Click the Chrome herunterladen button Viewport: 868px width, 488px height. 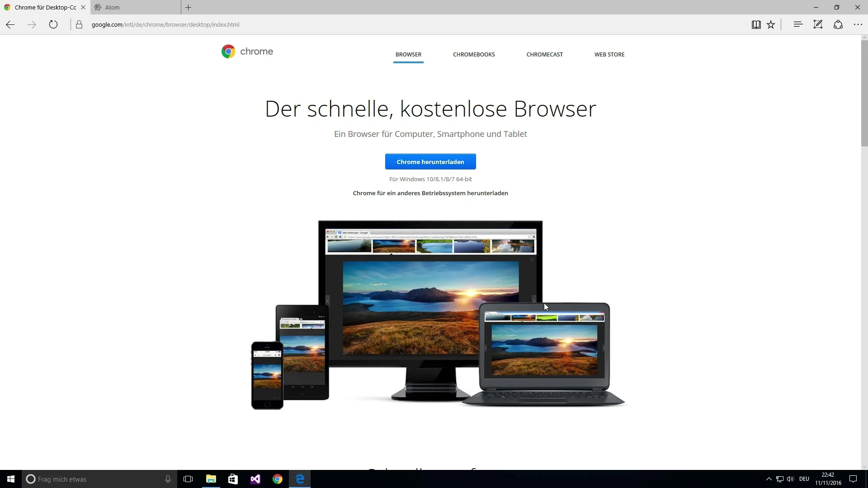click(x=430, y=162)
